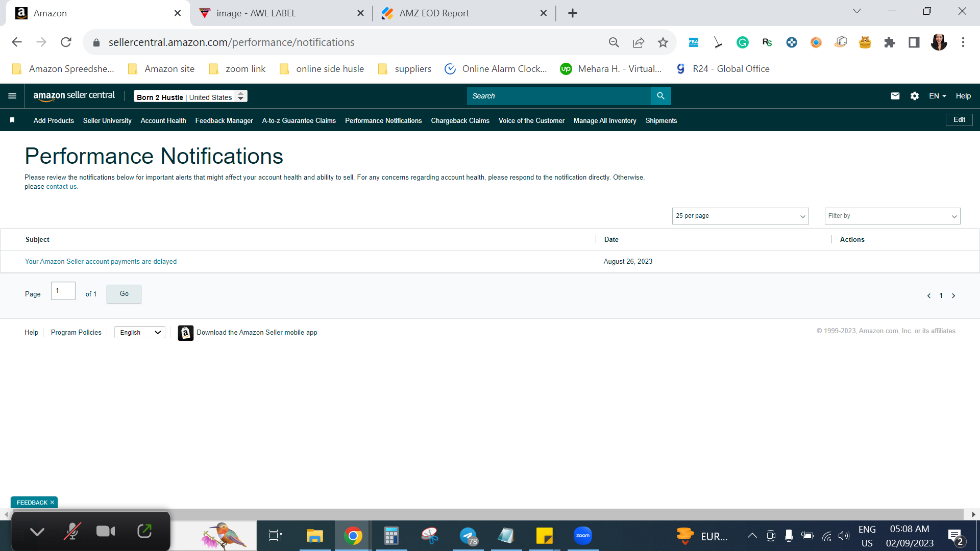The width and height of the screenshot is (980, 551).
Task: Open the FBA calculator extension
Action: coord(693,42)
